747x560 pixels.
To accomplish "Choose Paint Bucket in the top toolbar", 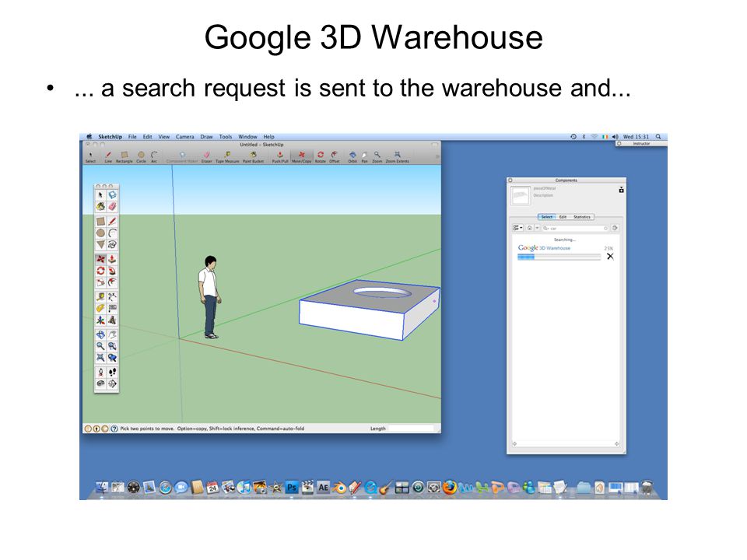I will [x=254, y=156].
